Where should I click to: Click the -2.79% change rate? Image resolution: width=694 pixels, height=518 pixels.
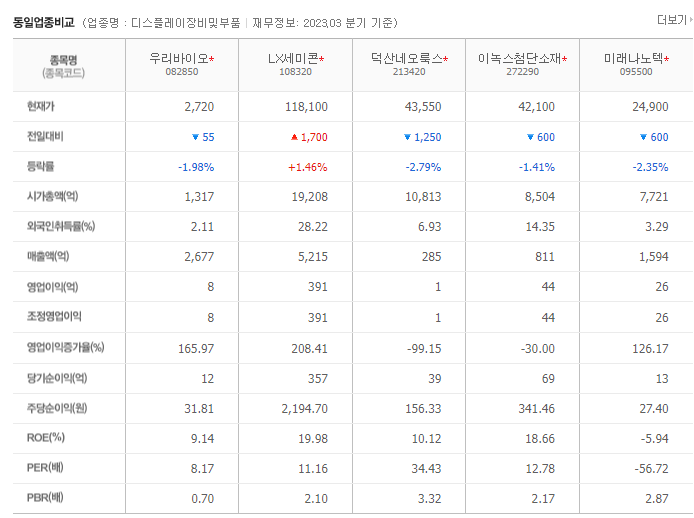[424, 167]
